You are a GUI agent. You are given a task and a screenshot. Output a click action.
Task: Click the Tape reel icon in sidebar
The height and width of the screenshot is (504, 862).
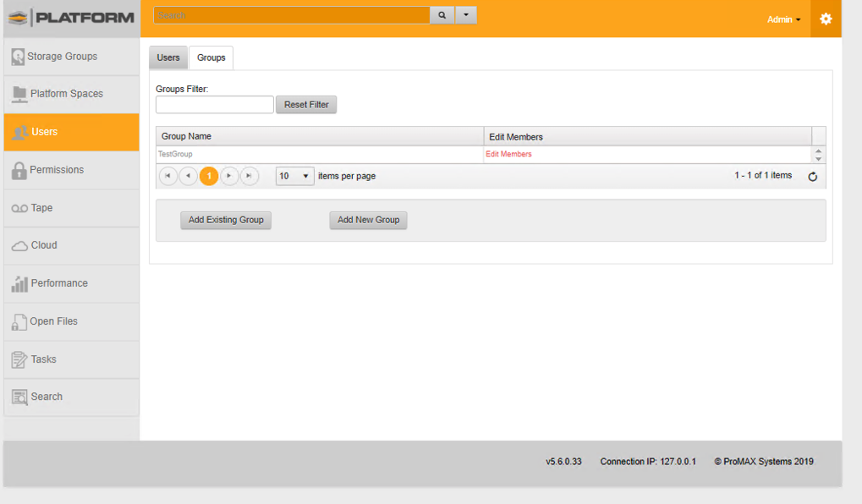point(19,208)
